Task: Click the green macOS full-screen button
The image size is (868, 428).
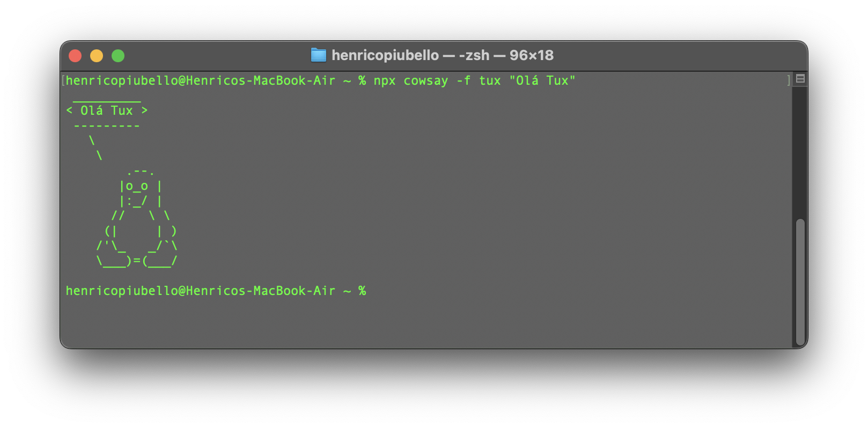Action: tap(118, 55)
